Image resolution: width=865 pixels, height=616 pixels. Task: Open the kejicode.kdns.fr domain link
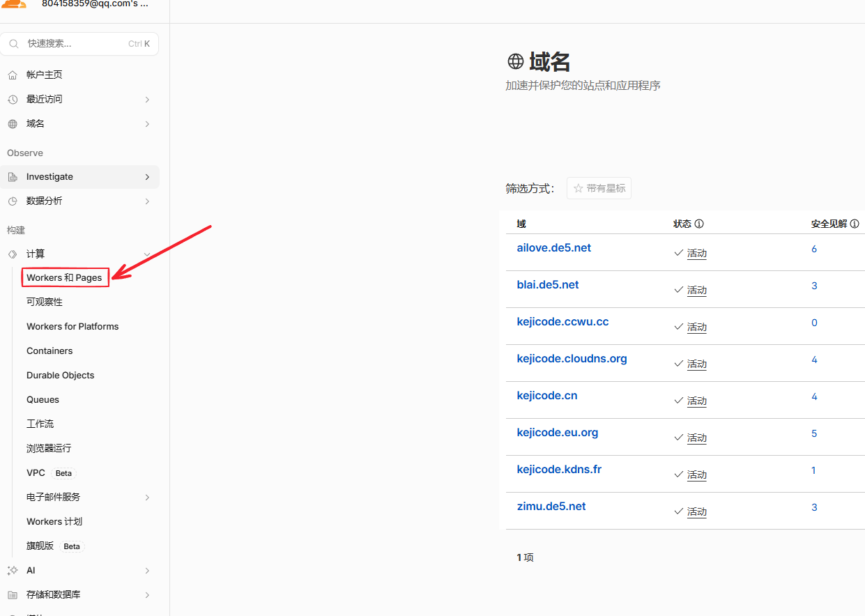click(559, 469)
